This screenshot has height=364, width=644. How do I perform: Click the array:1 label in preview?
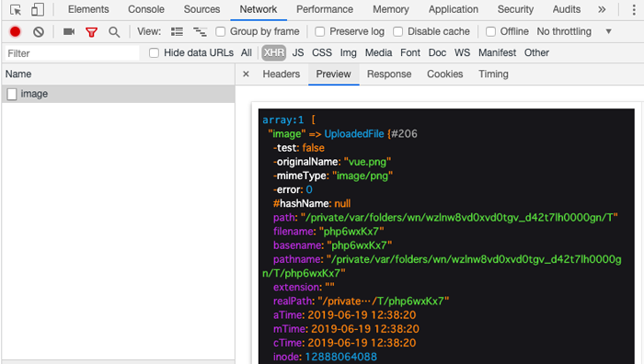click(283, 119)
